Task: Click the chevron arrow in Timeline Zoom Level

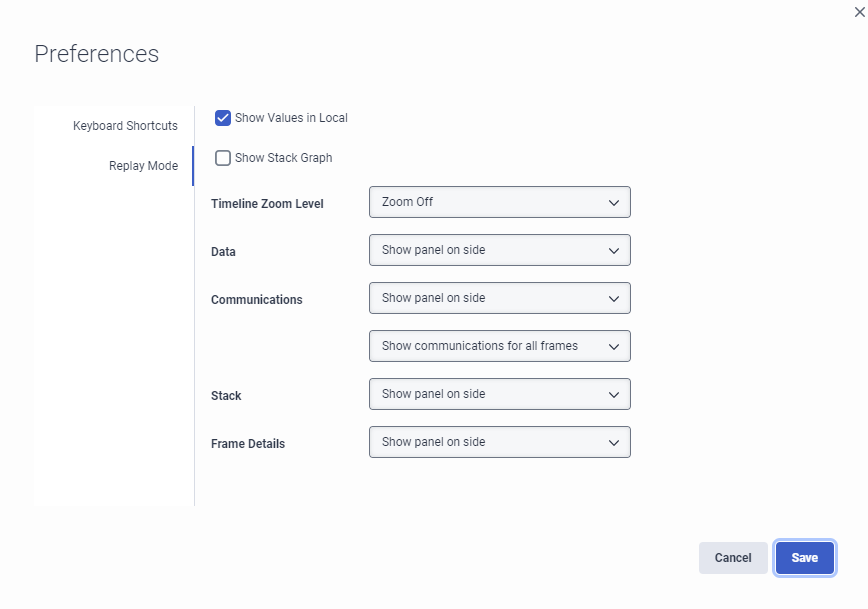Action: [614, 202]
